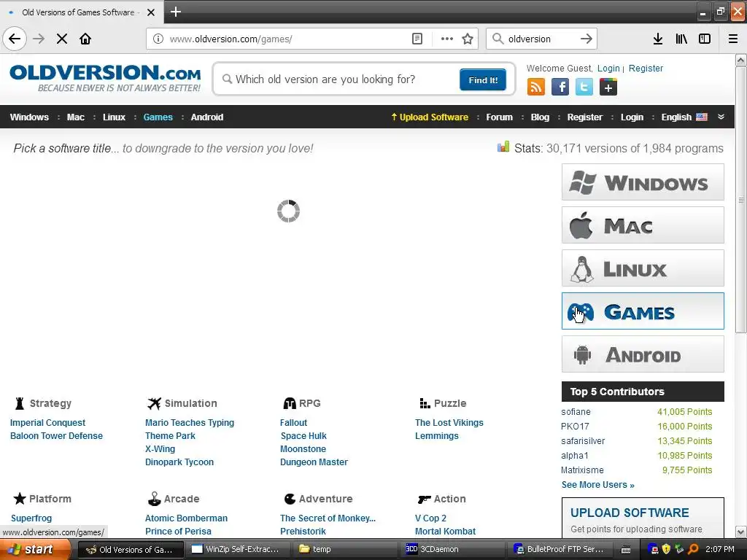Viewport: 747px width, 560px height.
Task: Select Games in the navigation bar
Action: coord(158,117)
